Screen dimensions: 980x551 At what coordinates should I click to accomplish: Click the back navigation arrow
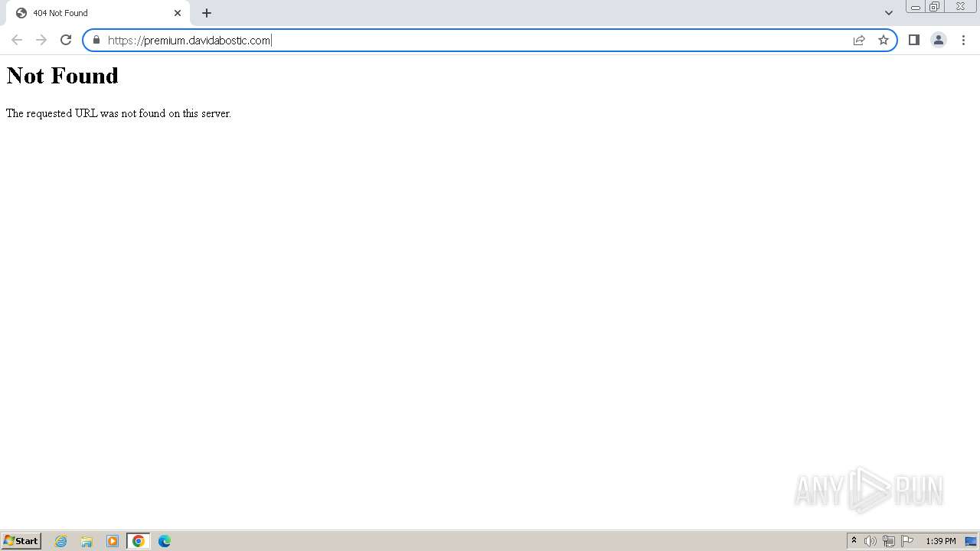click(x=17, y=40)
